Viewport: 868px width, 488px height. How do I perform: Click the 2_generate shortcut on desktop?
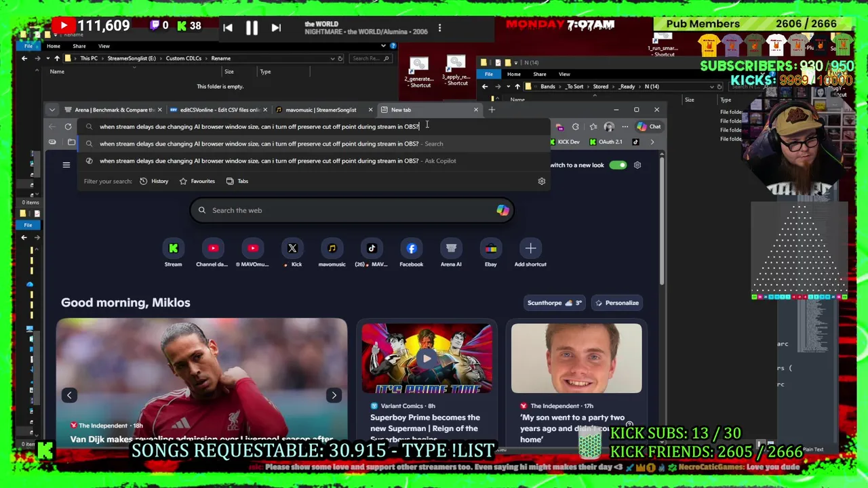[419, 73]
